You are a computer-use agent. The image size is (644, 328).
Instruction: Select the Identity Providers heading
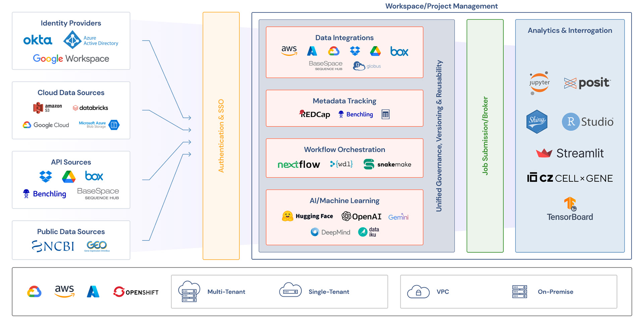71,23
